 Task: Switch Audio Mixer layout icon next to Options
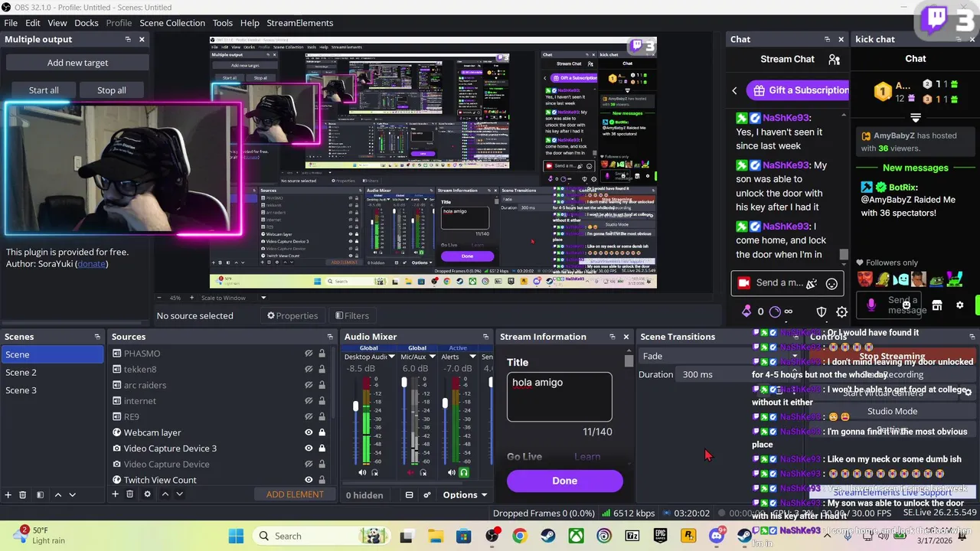pyautogui.click(x=409, y=495)
